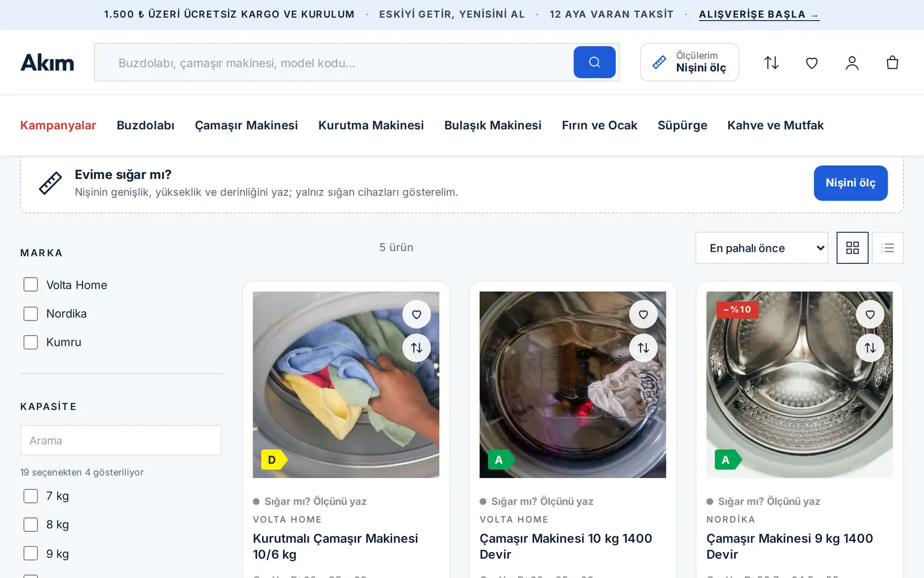
Task: Open the compare list icon in header
Action: (772, 62)
